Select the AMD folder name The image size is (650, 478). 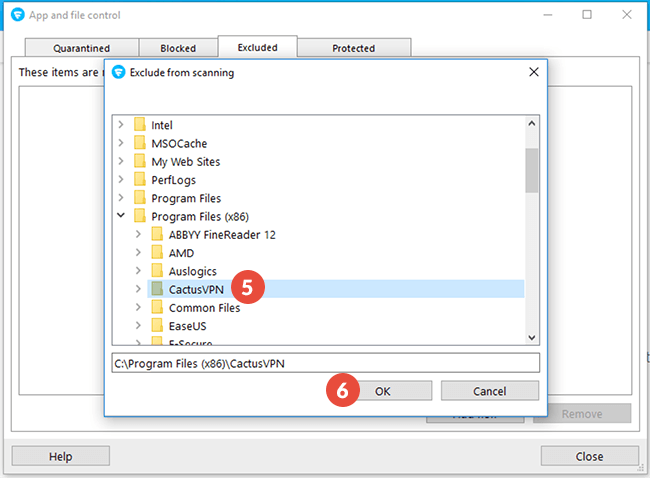pyautogui.click(x=181, y=252)
